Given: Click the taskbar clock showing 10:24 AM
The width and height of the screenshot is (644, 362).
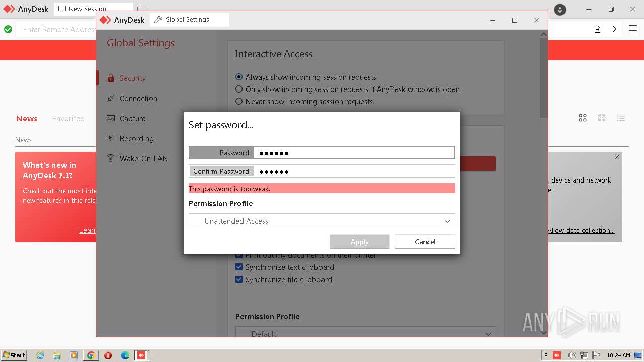Looking at the screenshot, I should coord(618,355).
